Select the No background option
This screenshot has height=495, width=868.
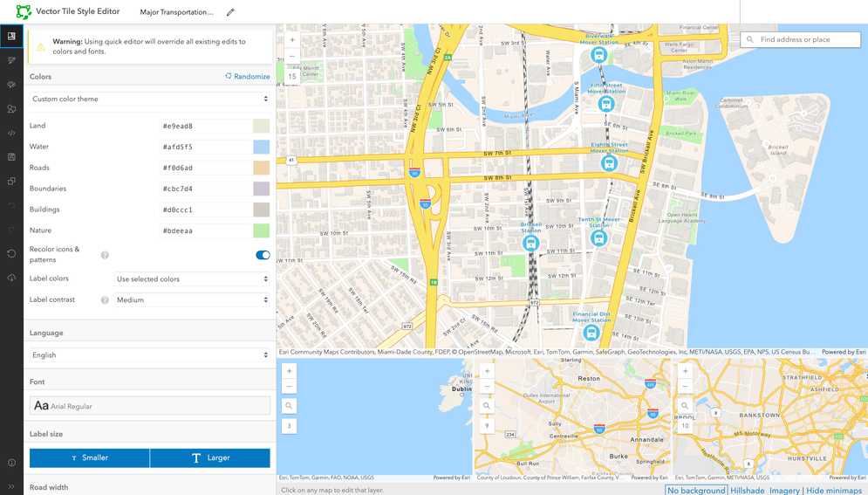click(695, 491)
